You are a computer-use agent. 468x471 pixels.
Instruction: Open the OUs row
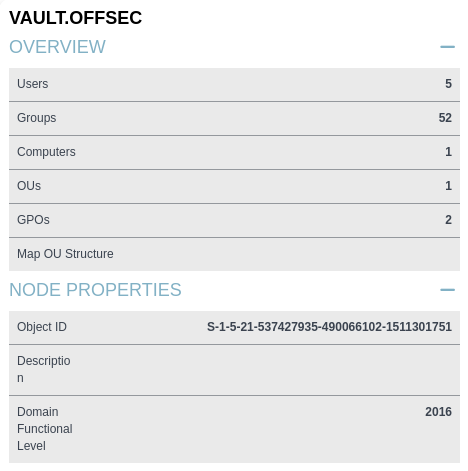(234, 186)
